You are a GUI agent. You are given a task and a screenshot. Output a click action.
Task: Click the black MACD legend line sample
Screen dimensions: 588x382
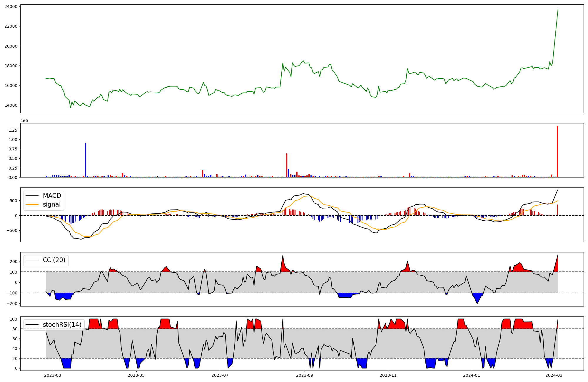(x=32, y=196)
